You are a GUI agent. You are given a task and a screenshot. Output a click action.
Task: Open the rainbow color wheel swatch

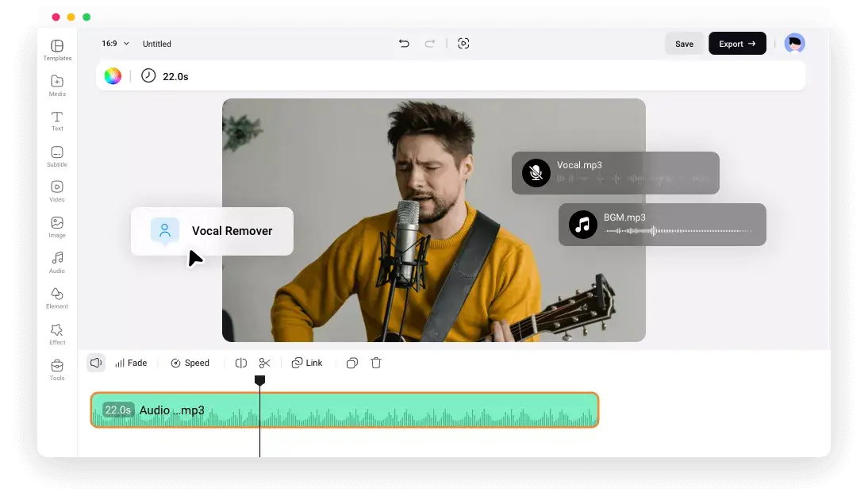pyautogui.click(x=113, y=76)
